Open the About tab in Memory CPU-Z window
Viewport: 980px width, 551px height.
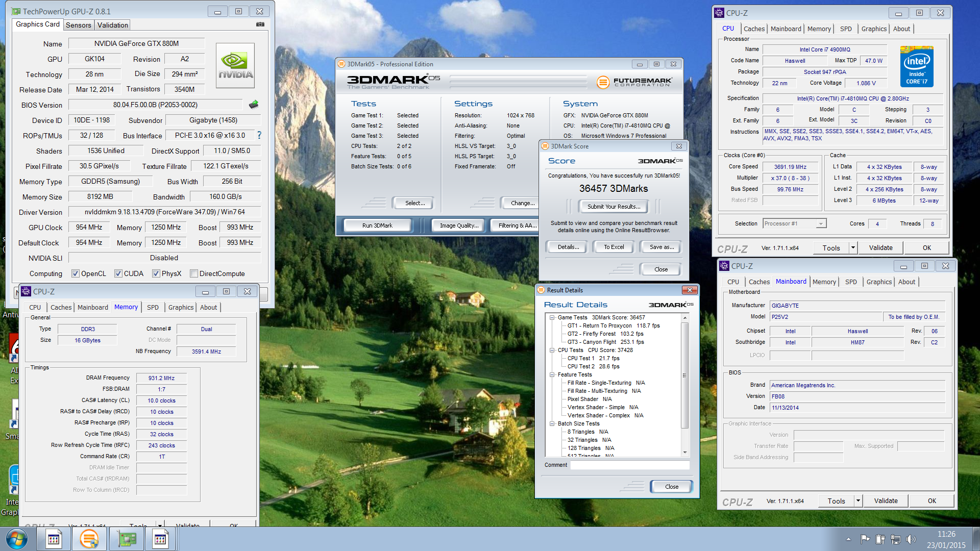[208, 308]
